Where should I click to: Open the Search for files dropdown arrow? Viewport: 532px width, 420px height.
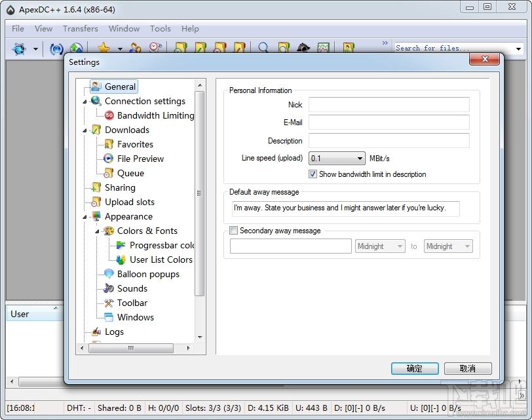pyautogui.click(x=518, y=48)
